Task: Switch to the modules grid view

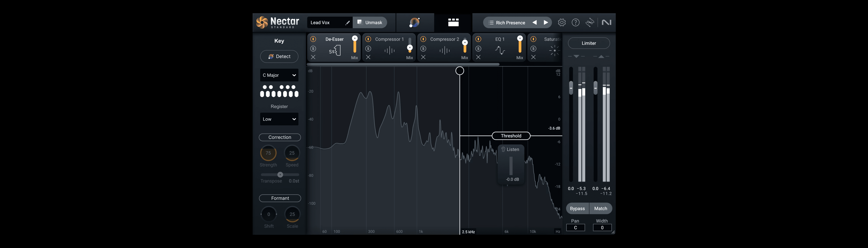Action: tap(453, 23)
